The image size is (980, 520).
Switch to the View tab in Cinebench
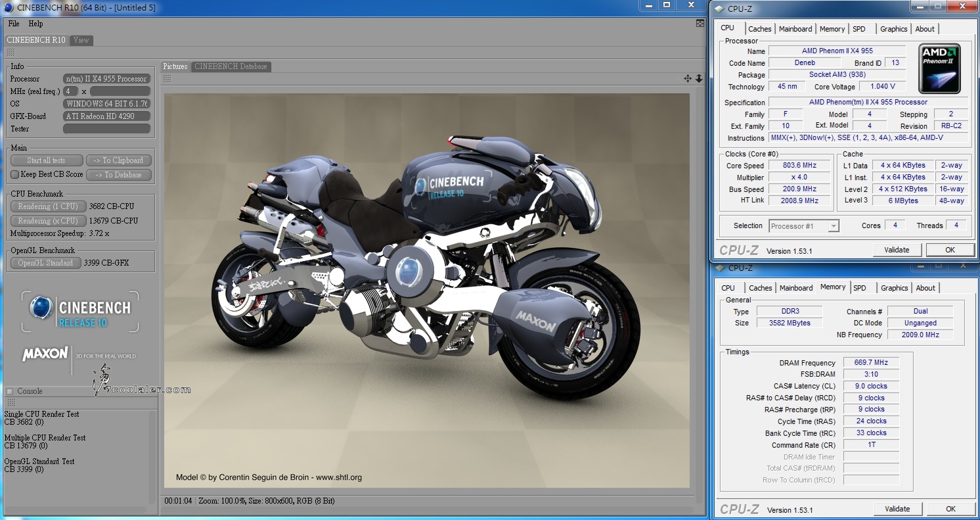pyautogui.click(x=81, y=40)
